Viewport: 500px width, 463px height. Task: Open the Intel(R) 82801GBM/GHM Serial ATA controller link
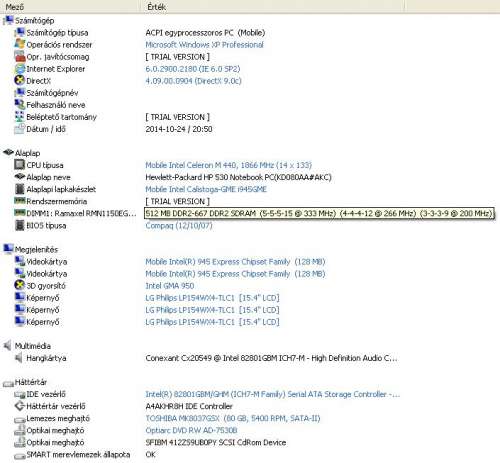tap(273, 394)
